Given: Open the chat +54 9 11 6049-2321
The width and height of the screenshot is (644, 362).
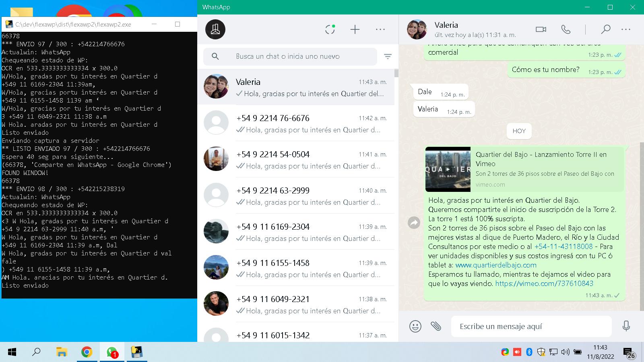Looking at the screenshot, I should pos(296,304).
